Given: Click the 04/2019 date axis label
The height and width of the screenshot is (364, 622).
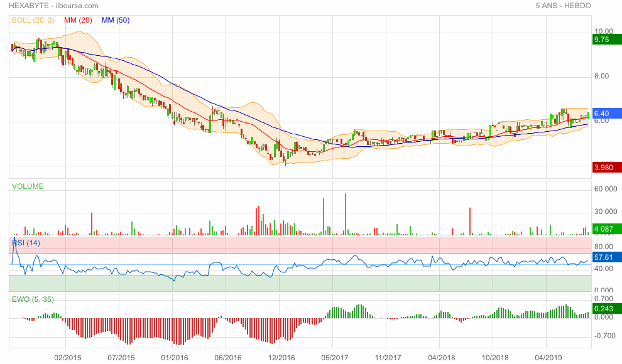Looking at the screenshot, I should [x=548, y=358].
